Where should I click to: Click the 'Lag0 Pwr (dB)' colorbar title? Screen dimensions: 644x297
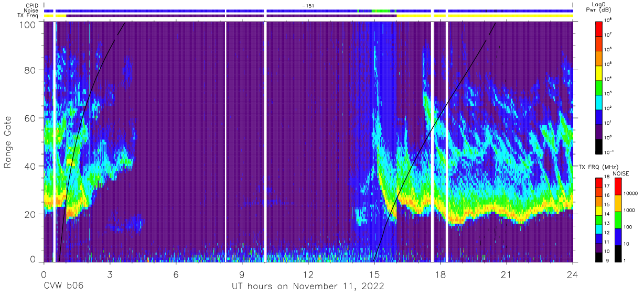coord(599,7)
